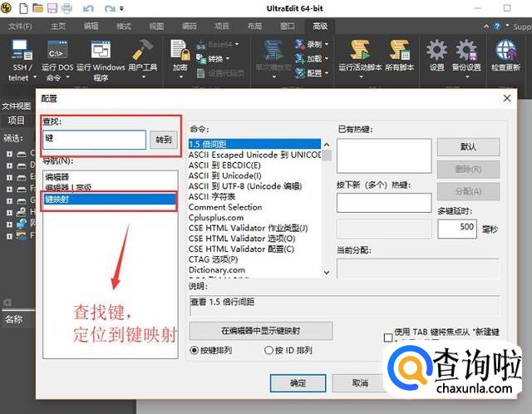The height and width of the screenshot is (414, 532).
Task: Click the Undo arrow icon
Action: click(x=88, y=8)
